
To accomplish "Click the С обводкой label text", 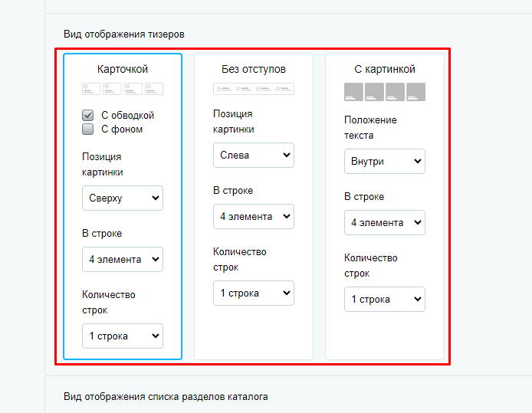I will pos(127,115).
